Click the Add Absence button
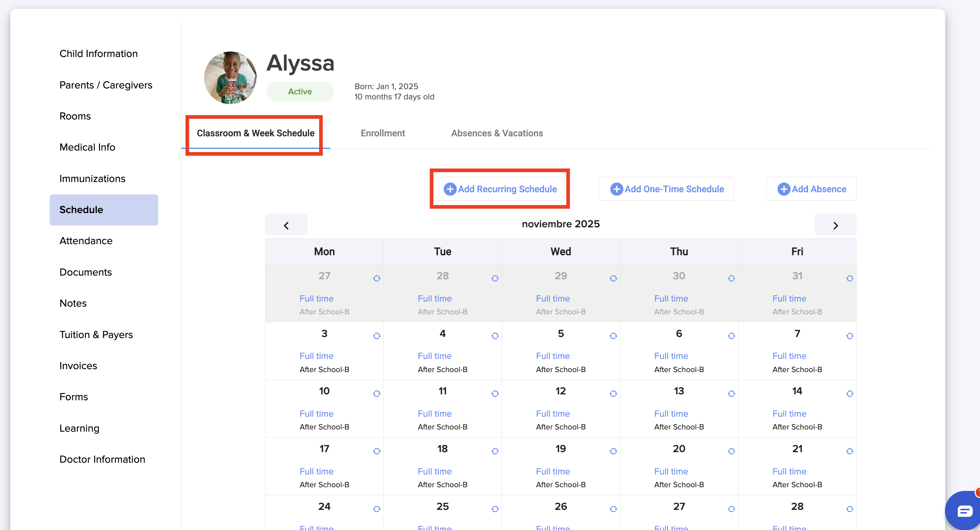The image size is (980, 530). 811,189
